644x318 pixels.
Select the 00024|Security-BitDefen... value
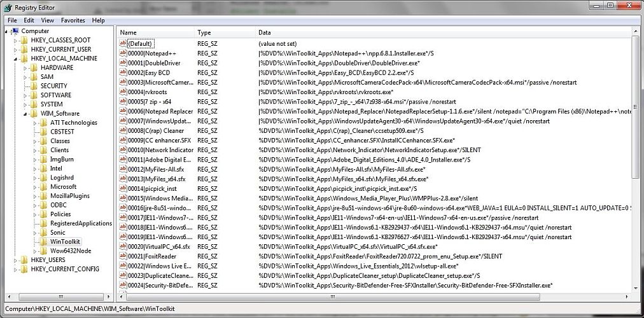(x=160, y=285)
